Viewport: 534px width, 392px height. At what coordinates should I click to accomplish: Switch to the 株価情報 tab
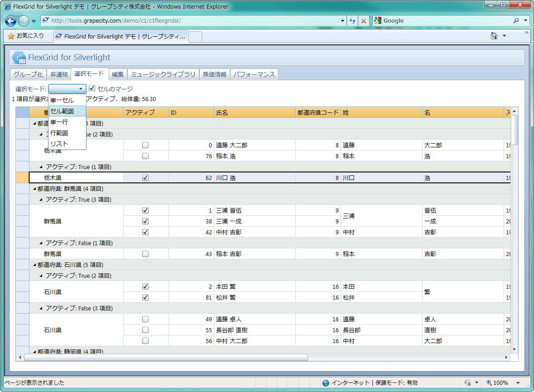pos(215,74)
